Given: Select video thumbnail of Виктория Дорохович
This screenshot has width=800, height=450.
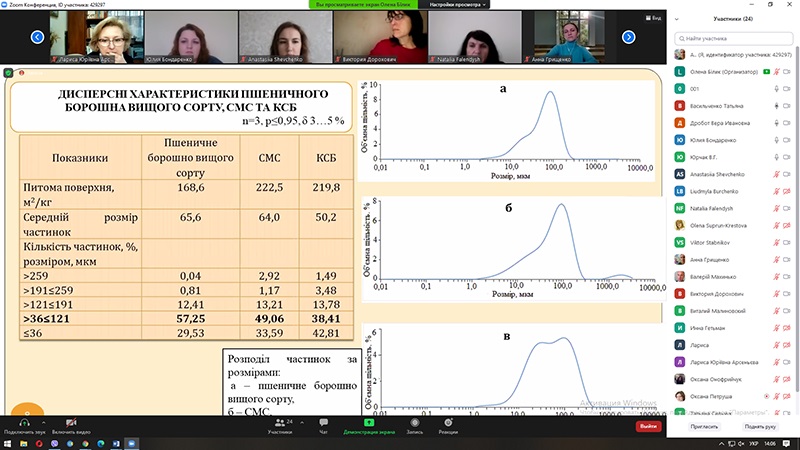Looking at the screenshot, I should (380, 37).
